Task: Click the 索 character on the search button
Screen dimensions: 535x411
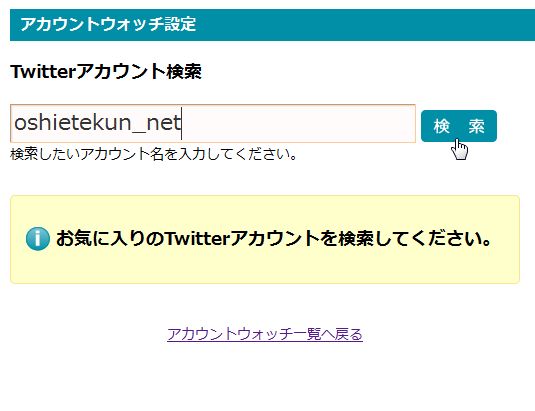Action: click(476, 126)
